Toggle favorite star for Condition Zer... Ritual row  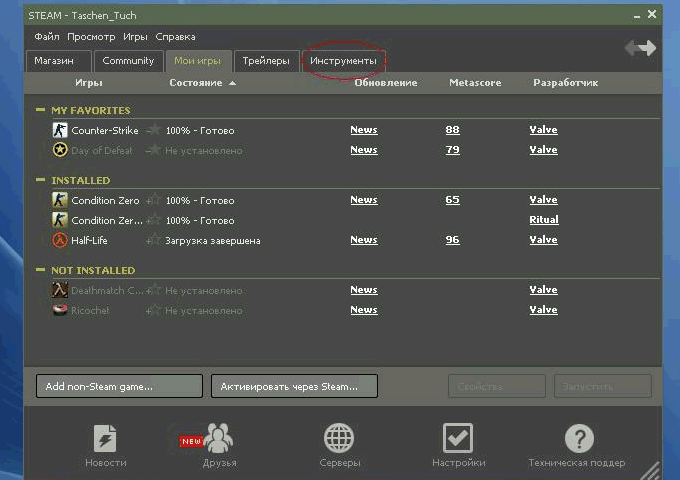[x=154, y=219]
